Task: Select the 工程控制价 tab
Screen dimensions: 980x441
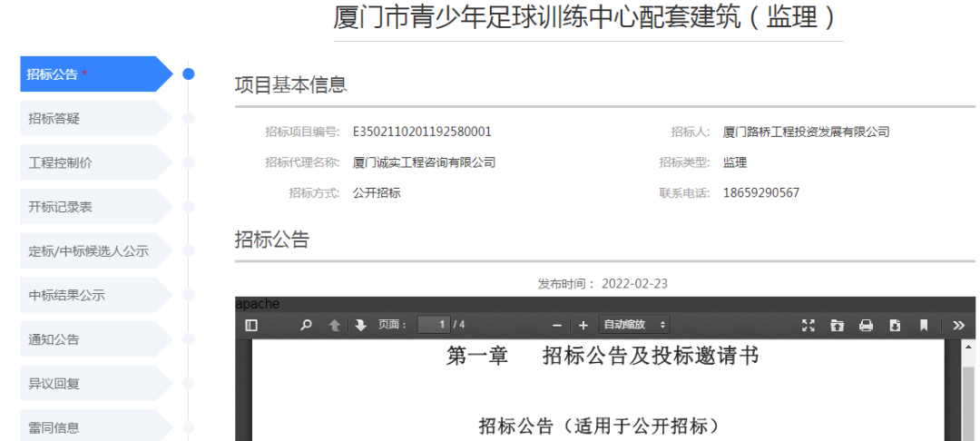Action: point(96,162)
